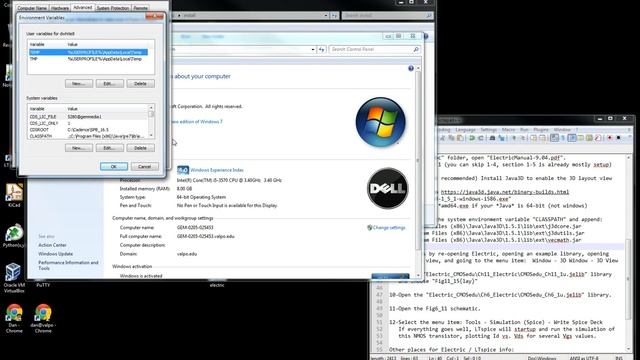Image resolution: width=640 pixels, height=360 pixels.
Task: Open the KiCad desktop shortcut
Action: [14, 195]
